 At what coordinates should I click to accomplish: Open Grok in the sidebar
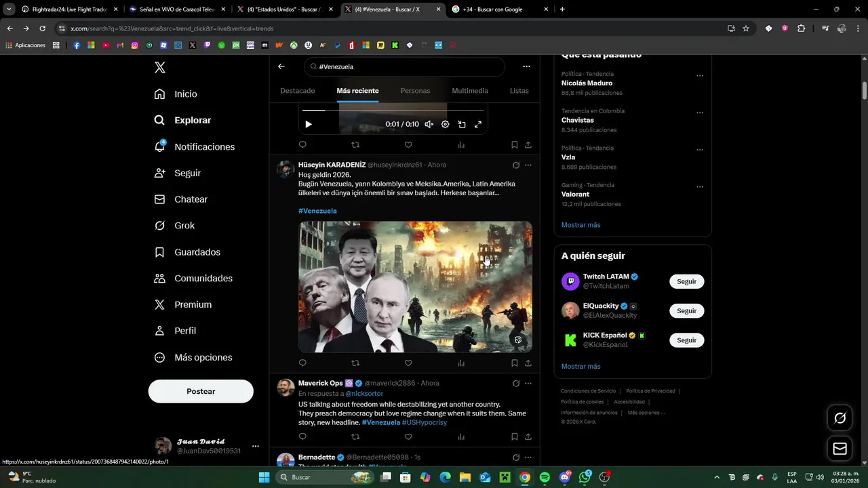coord(174,226)
